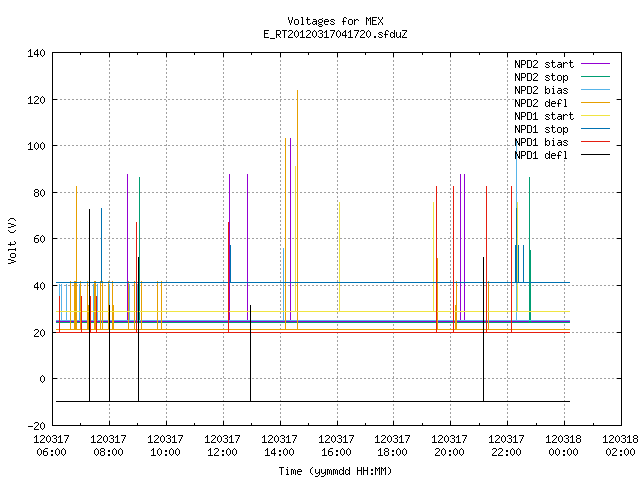Click the black NPD1 defl legend line
The height and width of the screenshot is (480, 640).
(x=596, y=155)
